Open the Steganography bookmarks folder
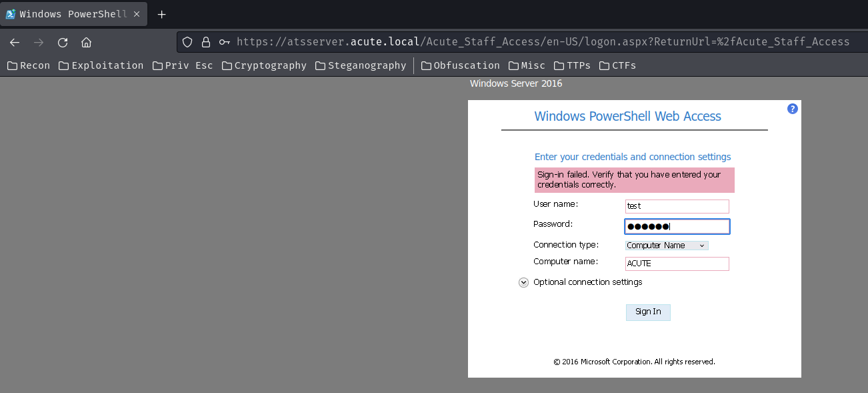The image size is (868, 393). point(361,65)
